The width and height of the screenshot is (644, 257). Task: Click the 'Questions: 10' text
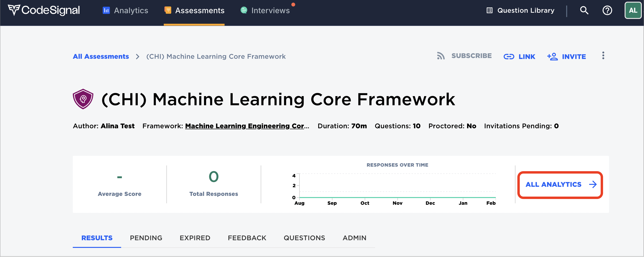[397, 126]
